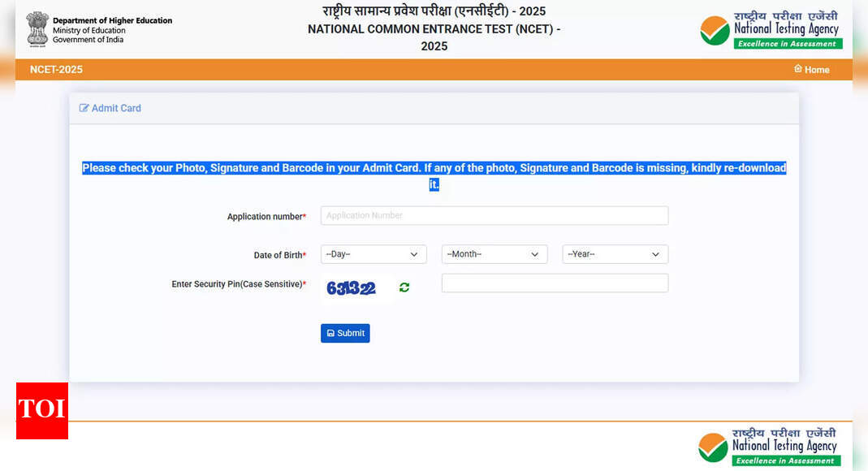The image size is (868, 471).
Task: Click the Admit Card edit icon
Action: pyautogui.click(x=84, y=108)
